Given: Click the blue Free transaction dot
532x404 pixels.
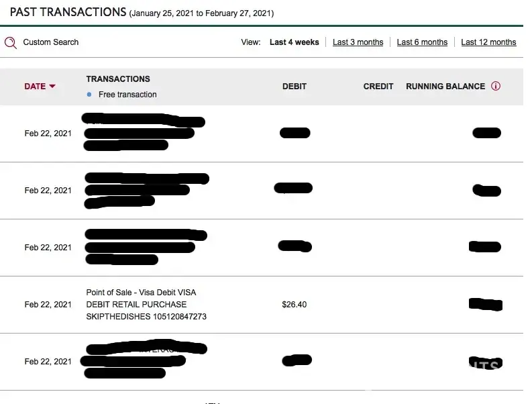Looking at the screenshot, I should pos(89,95).
